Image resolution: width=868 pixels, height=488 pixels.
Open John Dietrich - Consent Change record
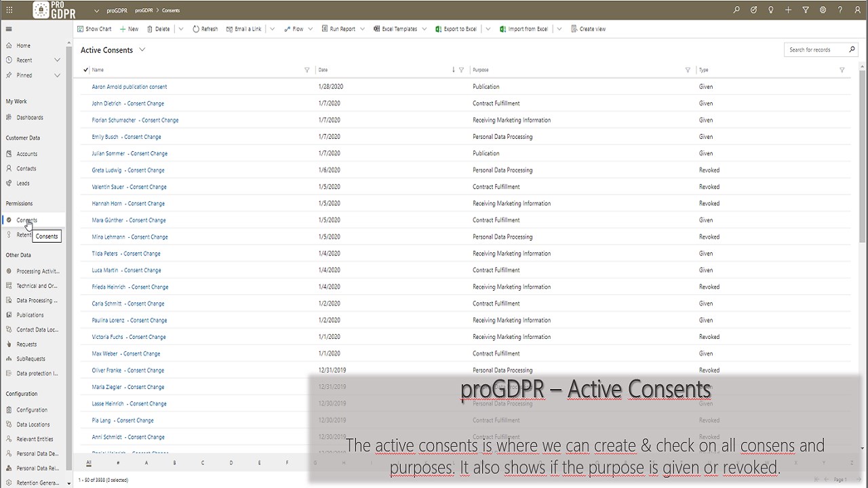click(x=128, y=104)
